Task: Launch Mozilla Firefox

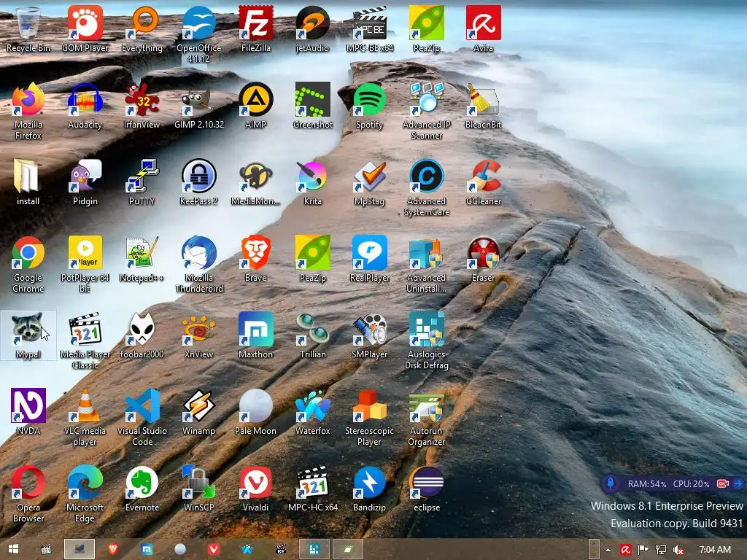Action: click(x=28, y=111)
